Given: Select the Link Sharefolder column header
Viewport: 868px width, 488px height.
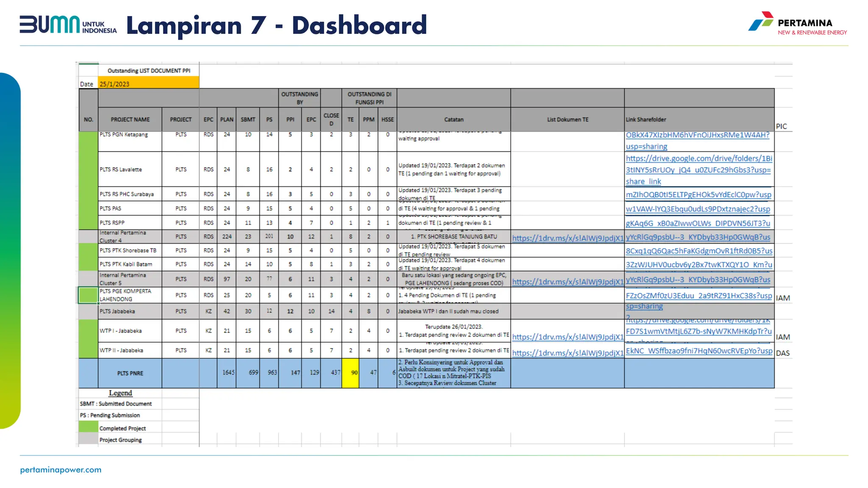Looking at the screenshot, I should click(x=646, y=119).
